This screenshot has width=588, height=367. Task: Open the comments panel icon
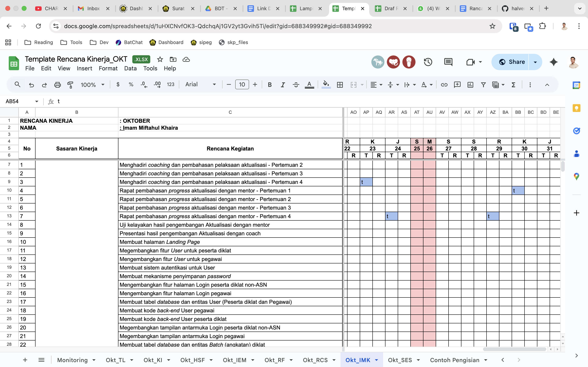448,62
